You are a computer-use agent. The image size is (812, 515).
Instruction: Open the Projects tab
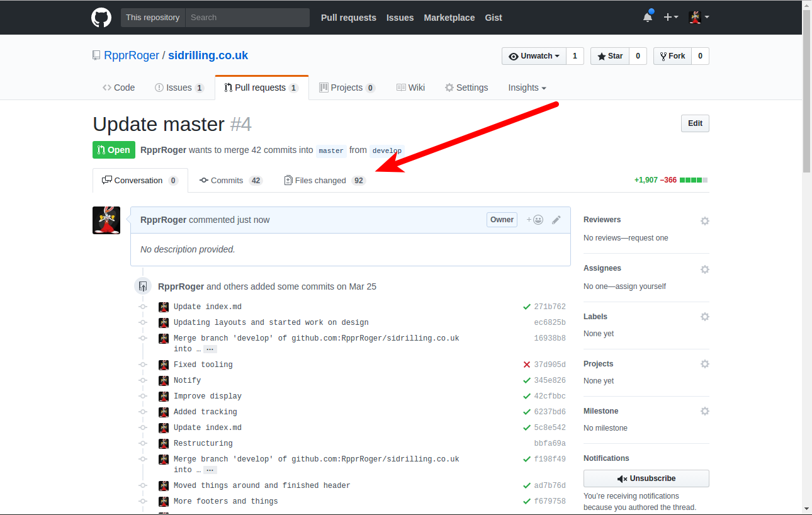pyautogui.click(x=347, y=88)
